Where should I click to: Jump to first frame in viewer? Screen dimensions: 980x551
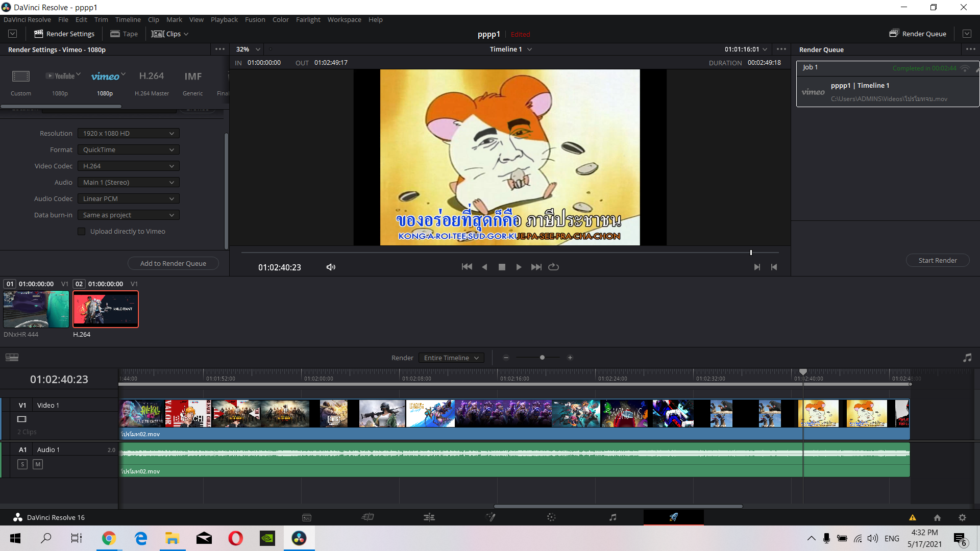467,267
